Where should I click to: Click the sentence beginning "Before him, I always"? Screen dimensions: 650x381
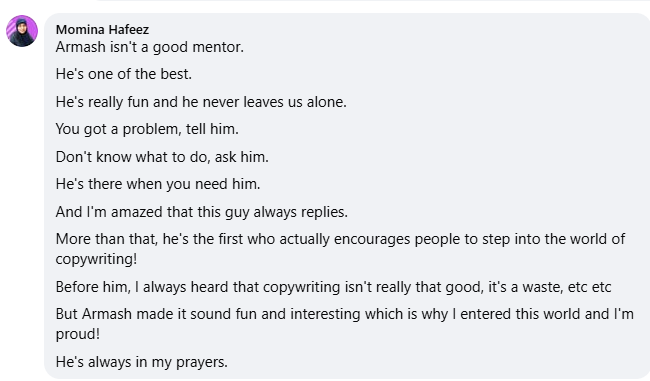(x=333, y=287)
